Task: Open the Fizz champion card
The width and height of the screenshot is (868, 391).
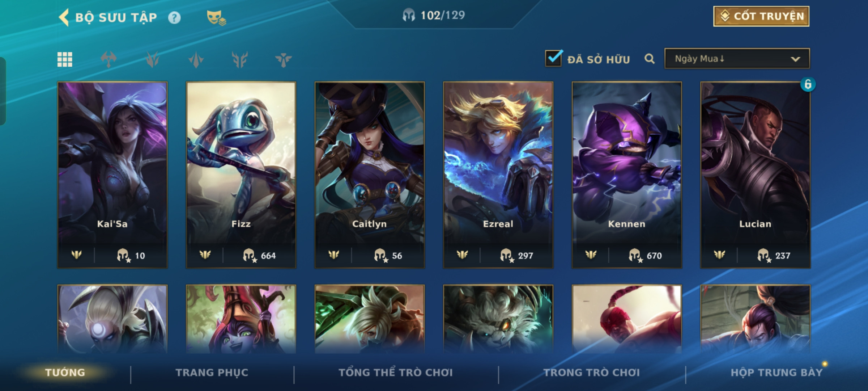Action: pyautogui.click(x=241, y=175)
